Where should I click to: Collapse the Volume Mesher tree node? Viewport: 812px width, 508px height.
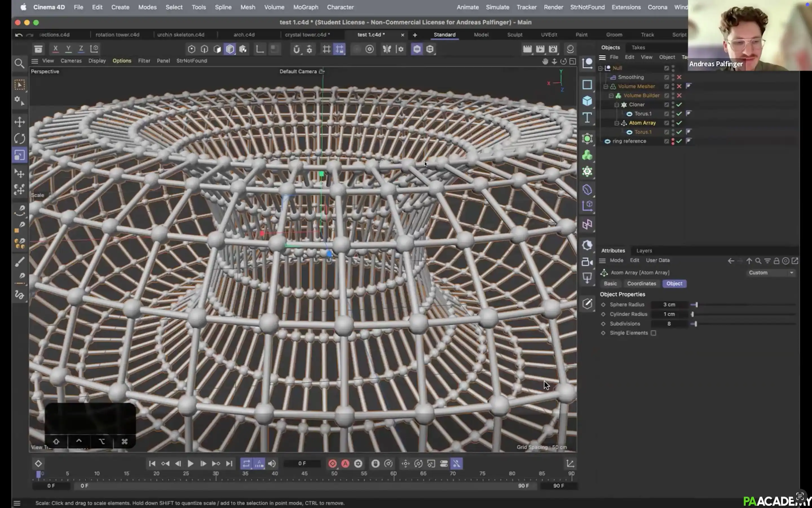pos(606,86)
